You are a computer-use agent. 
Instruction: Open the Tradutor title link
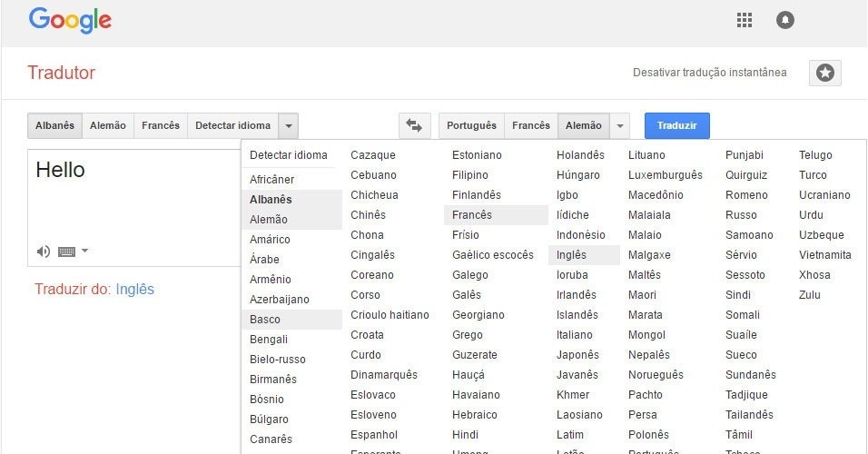(62, 73)
